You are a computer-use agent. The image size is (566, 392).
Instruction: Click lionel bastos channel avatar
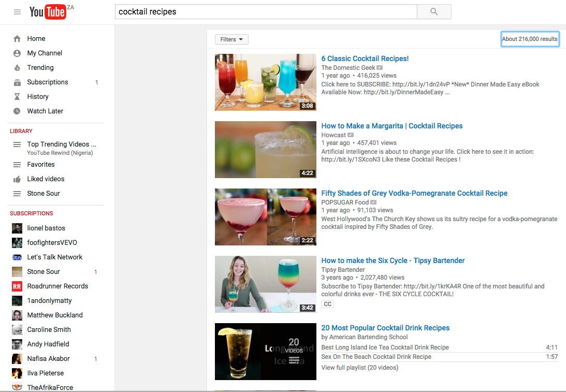(17, 228)
